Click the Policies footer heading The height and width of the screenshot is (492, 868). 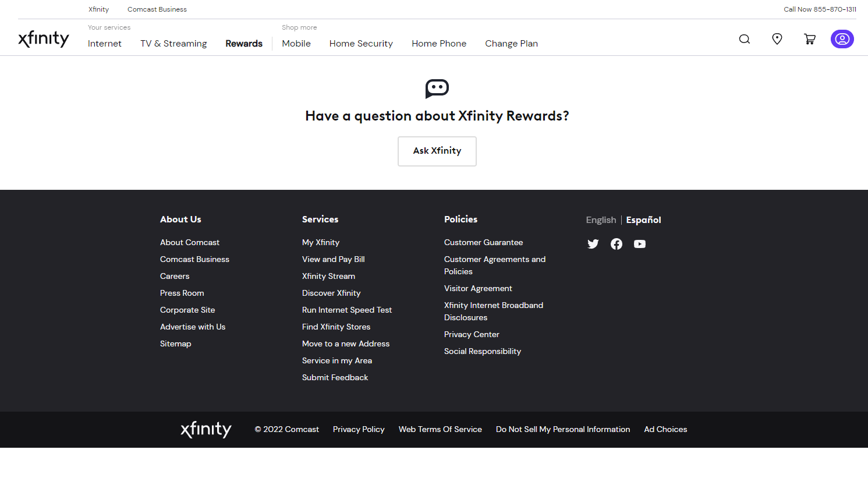tap(460, 220)
